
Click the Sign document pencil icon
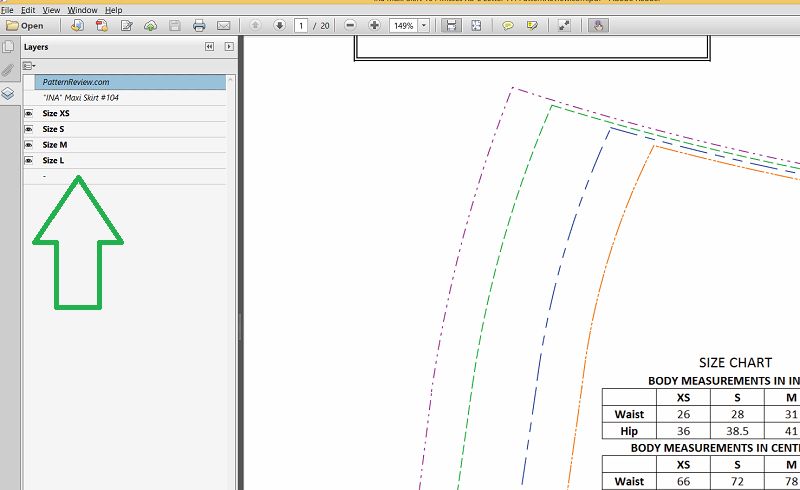click(127, 26)
